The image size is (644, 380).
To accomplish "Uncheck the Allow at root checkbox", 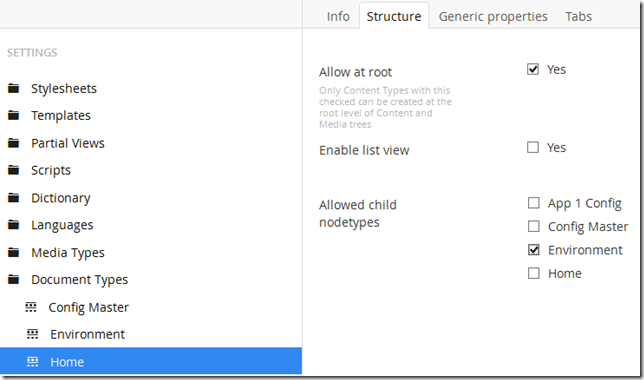I will click(533, 69).
